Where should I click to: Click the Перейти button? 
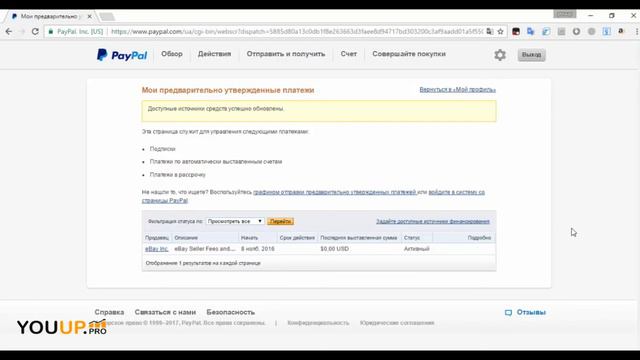point(280,221)
